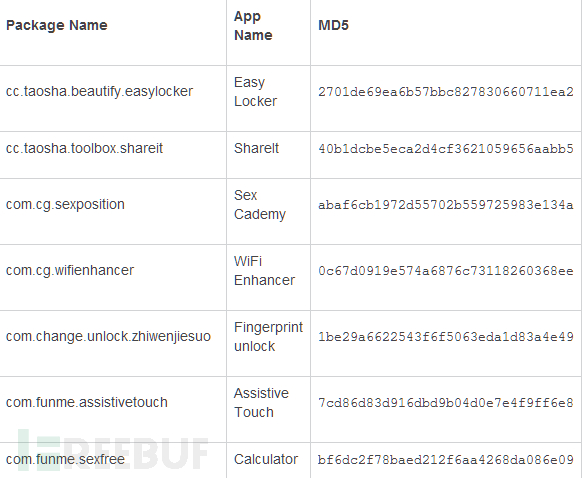This screenshot has width=583, height=478.
Task: Click the MD5 column header
Action: click(334, 25)
